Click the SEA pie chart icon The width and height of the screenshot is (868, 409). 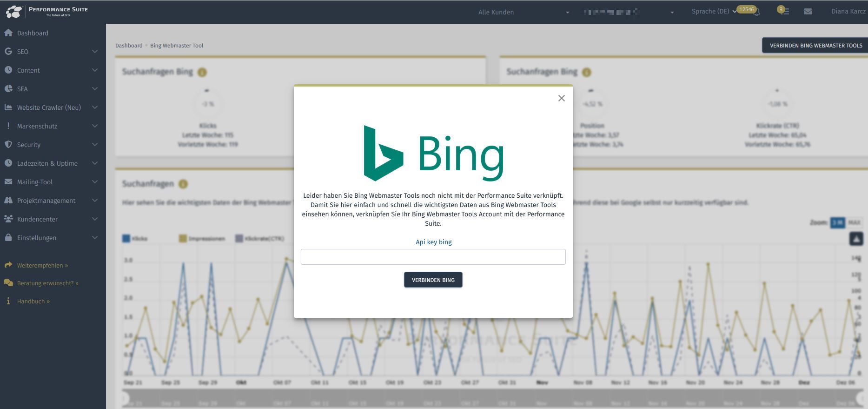(x=8, y=89)
